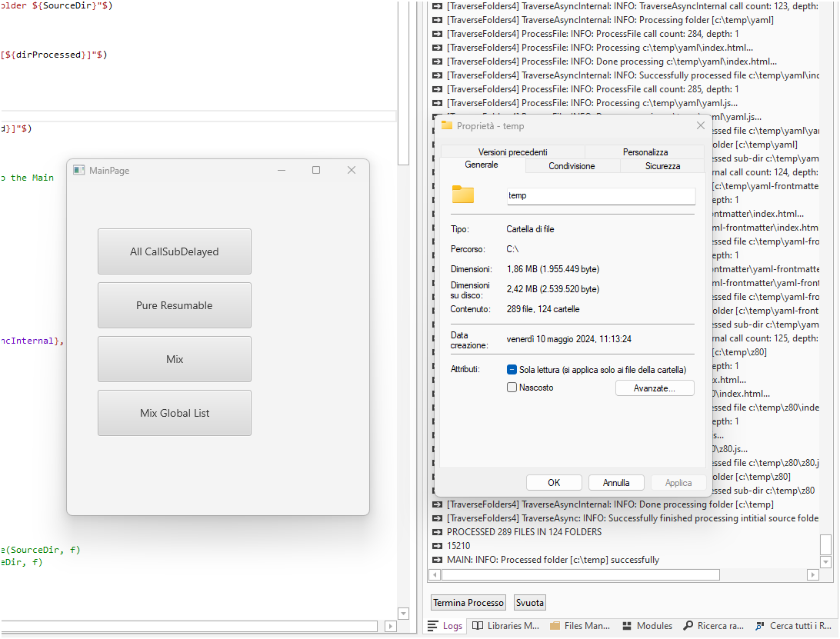Click the log panel vertical scrollbar thumb

825,544
